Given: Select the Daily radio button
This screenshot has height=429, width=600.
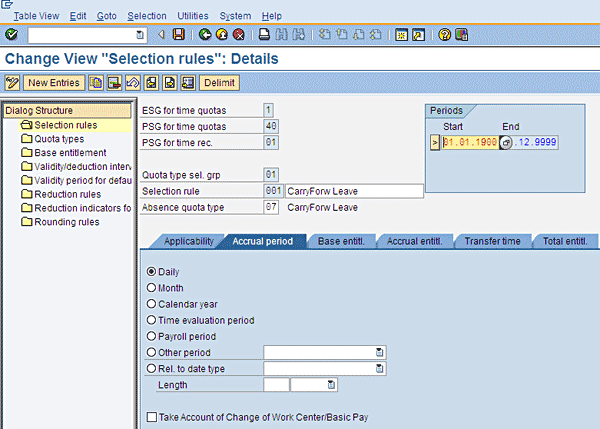Looking at the screenshot, I should point(152,272).
